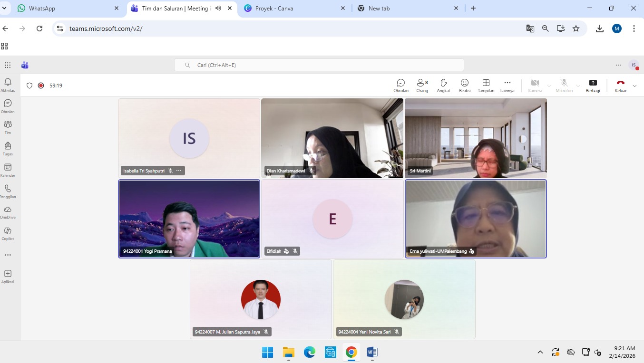
Task: Expand the Kamera options dropdown arrow
Action: pos(549,86)
